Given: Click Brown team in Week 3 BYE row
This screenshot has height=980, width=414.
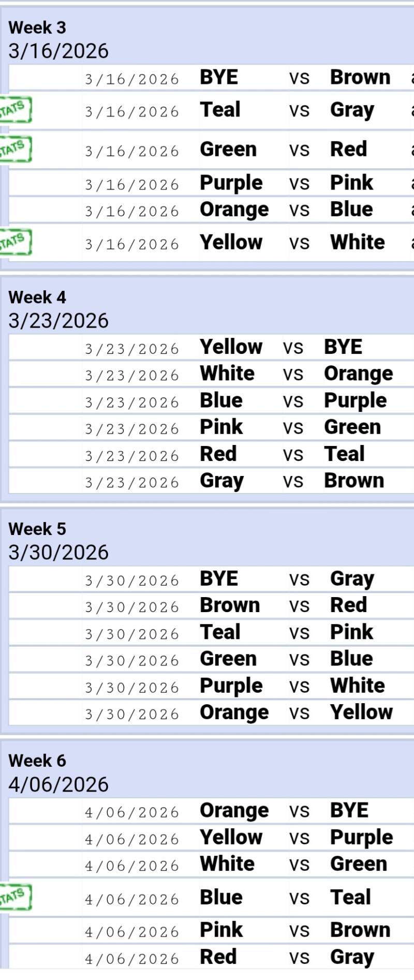Looking at the screenshot, I should pyautogui.click(x=360, y=78).
